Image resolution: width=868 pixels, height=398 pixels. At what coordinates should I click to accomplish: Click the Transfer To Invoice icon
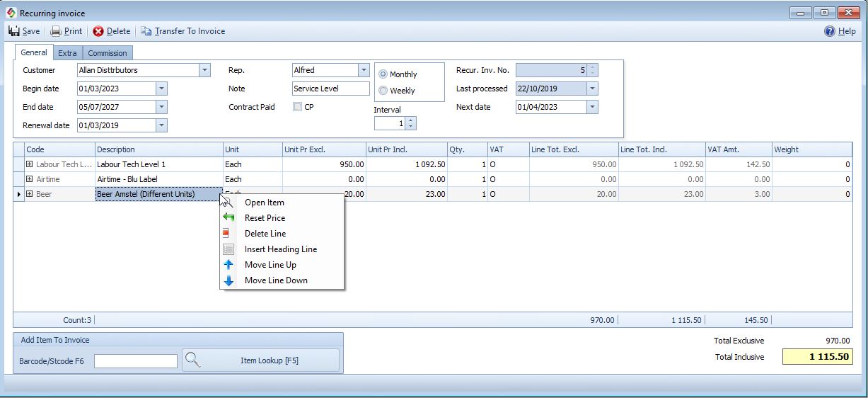[146, 31]
